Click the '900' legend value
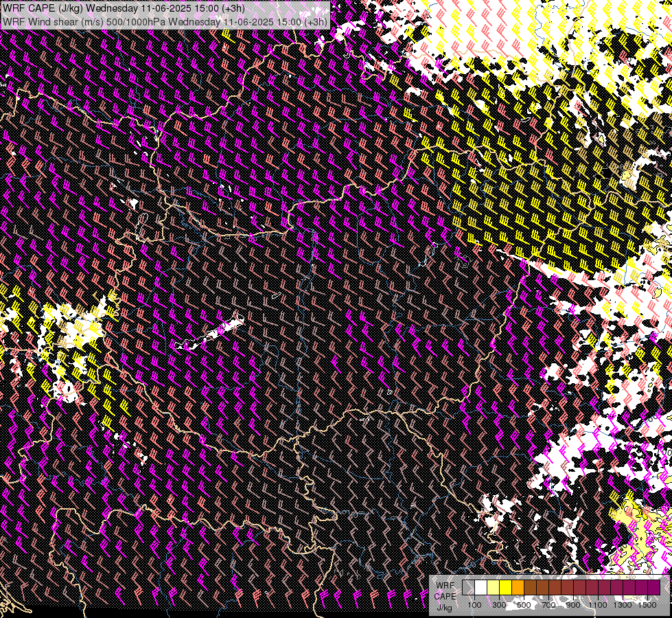The image size is (672, 618). [573, 605]
